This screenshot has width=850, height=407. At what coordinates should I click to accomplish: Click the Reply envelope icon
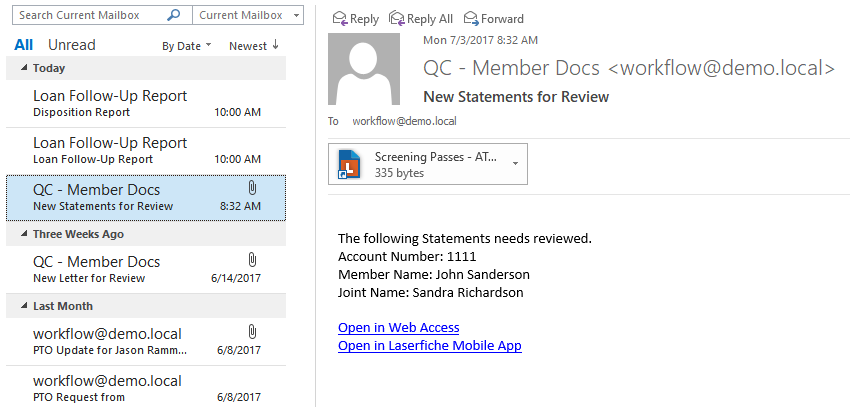340,18
